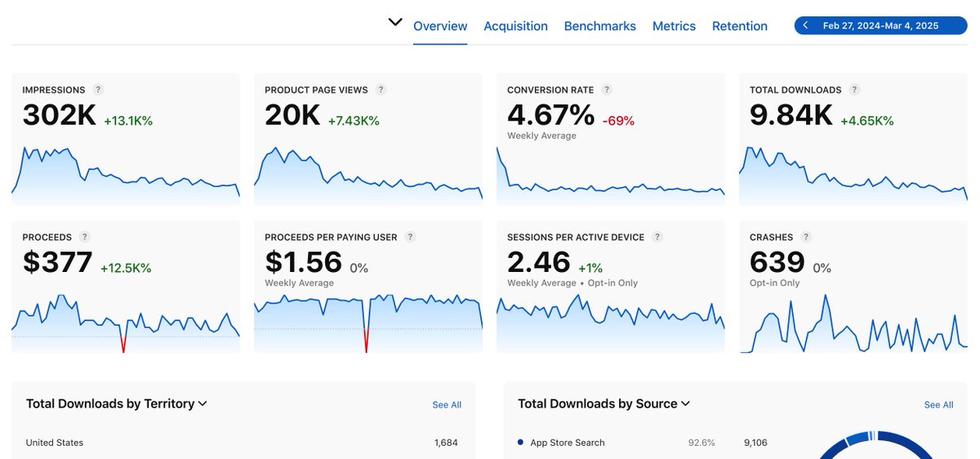
Task: Click the 9.84K total downloads value
Action: (791, 115)
